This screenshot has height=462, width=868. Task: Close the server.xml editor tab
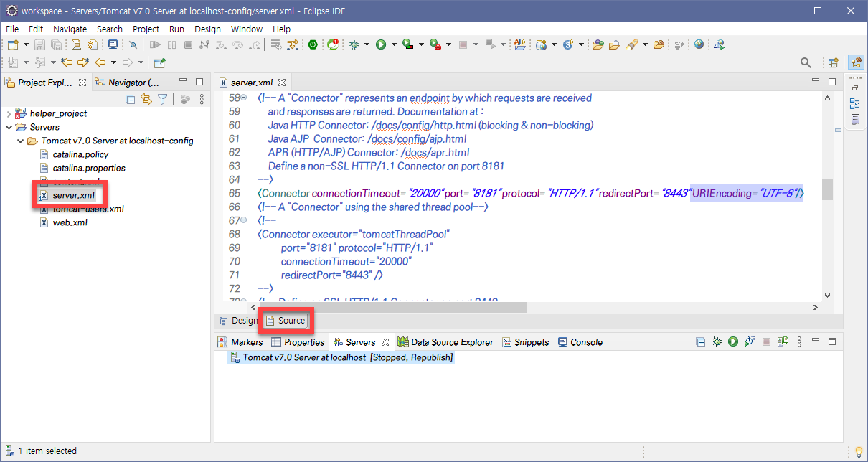pos(282,83)
